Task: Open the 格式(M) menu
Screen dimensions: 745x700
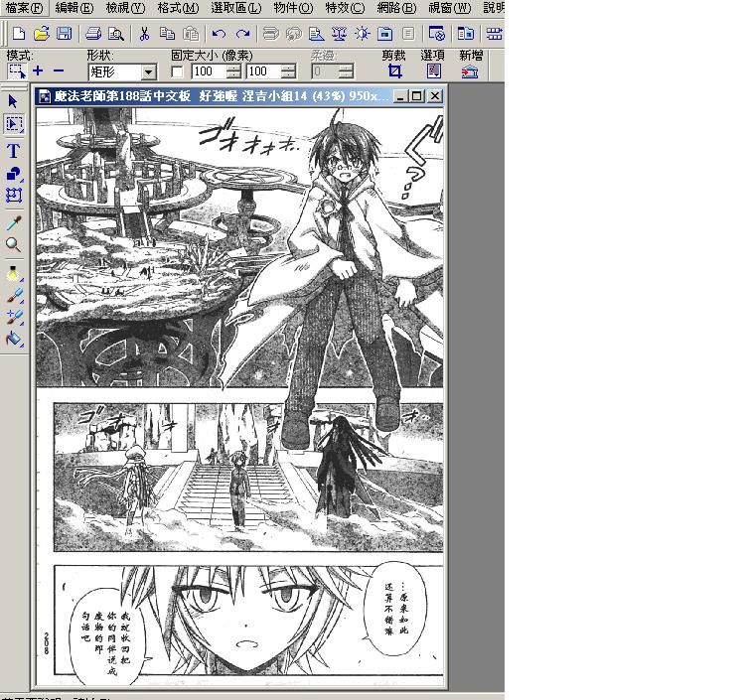Action: (x=178, y=8)
